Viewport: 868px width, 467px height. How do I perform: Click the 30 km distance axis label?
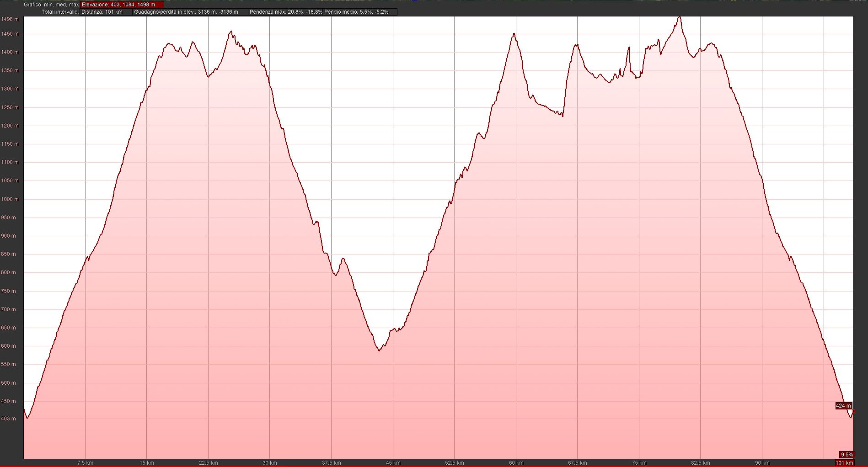click(270, 463)
